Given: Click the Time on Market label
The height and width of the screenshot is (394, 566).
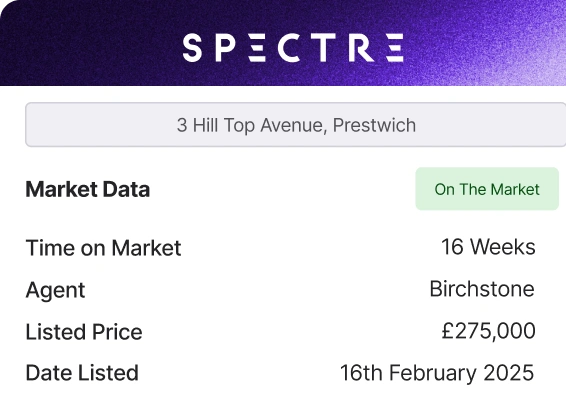Looking at the screenshot, I should 103,248.
